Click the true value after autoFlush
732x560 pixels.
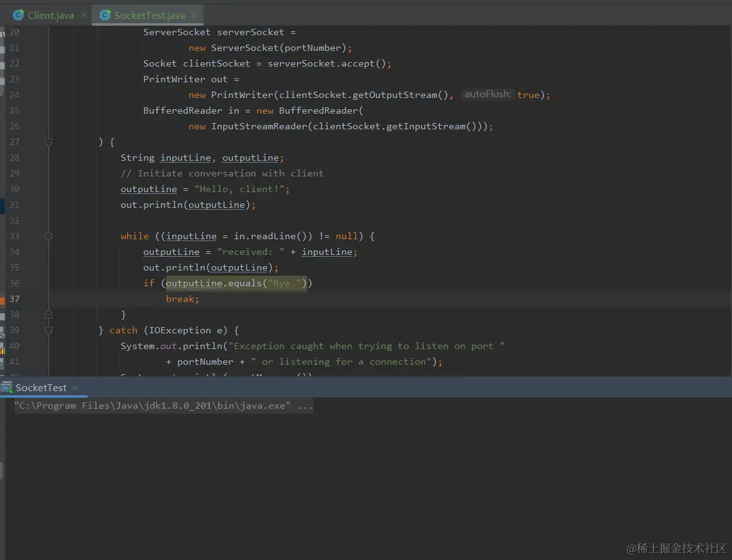[x=528, y=95]
